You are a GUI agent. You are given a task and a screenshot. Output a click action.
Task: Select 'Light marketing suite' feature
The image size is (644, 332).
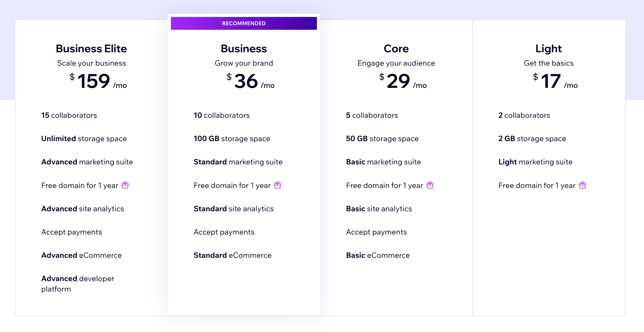click(535, 162)
